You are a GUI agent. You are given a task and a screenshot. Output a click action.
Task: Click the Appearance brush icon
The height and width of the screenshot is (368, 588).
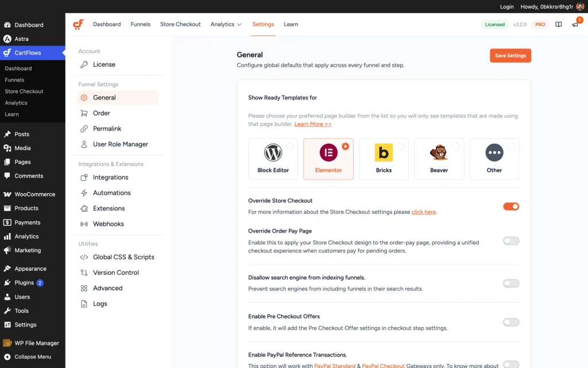(x=7, y=269)
